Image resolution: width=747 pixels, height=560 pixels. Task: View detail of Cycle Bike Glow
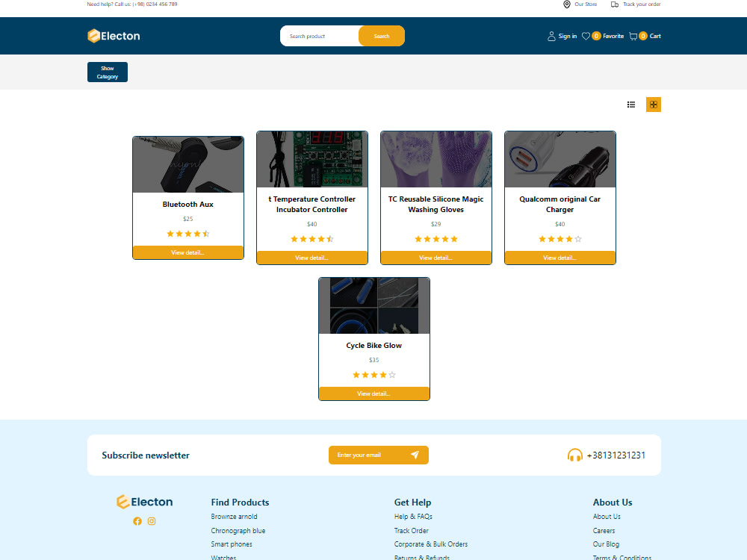click(374, 393)
